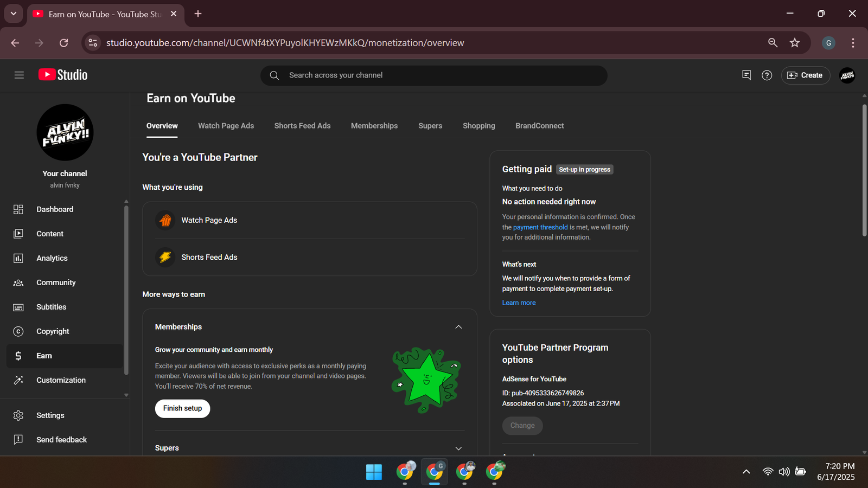868x488 pixels.
Task: Click the YouTube Studio logo
Action: pos(63,75)
